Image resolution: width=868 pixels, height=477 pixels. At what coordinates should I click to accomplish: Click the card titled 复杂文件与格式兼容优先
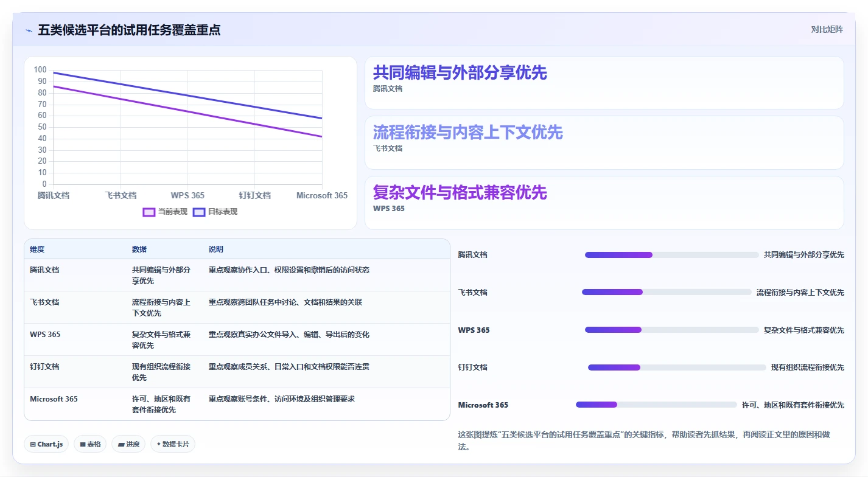click(x=604, y=203)
